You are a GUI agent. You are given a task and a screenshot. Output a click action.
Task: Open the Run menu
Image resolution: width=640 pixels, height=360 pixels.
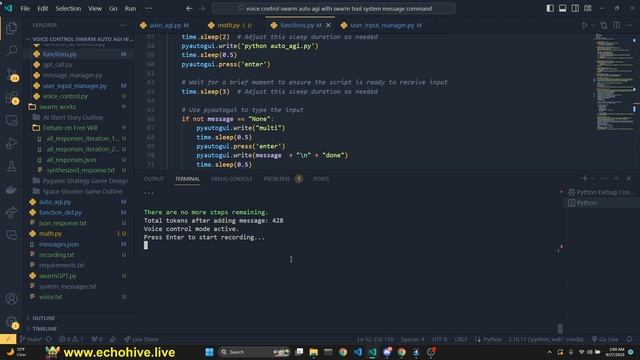(x=130, y=8)
